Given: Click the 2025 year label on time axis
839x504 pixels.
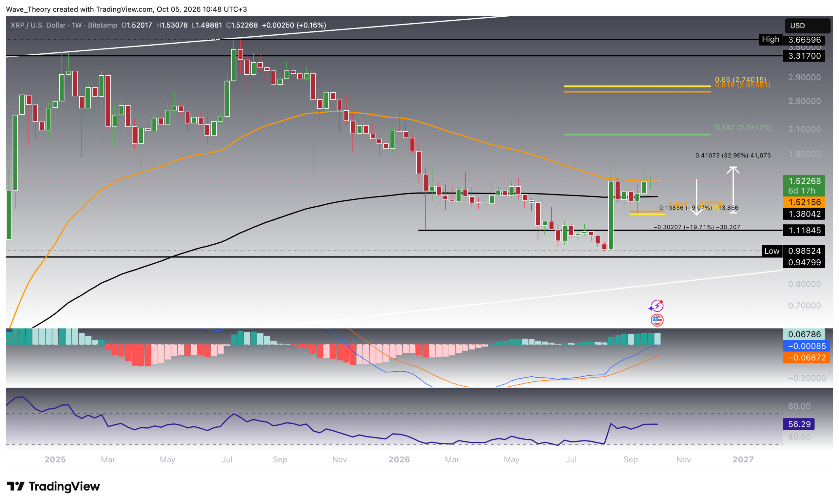Looking at the screenshot, I should tap(55, 459).
